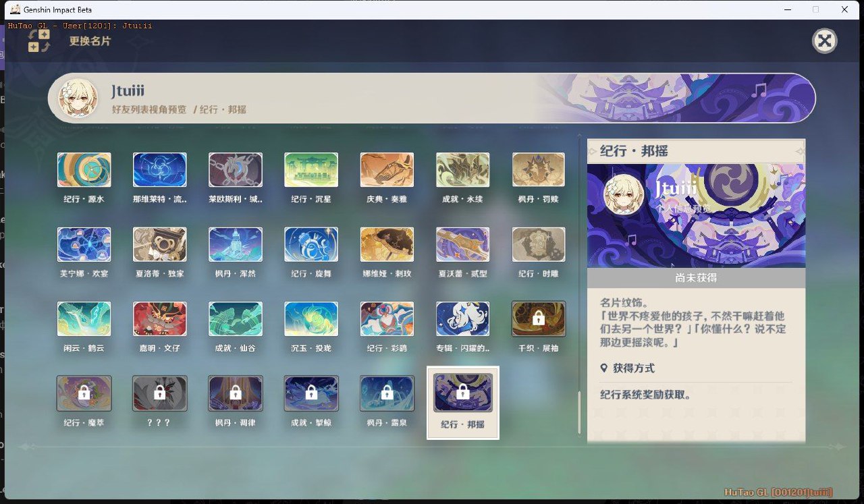This screenshot has width=864, height=504.
Task: Click the 纪行系统奖励获取。 source text
Action: click(x=645, y=395)
